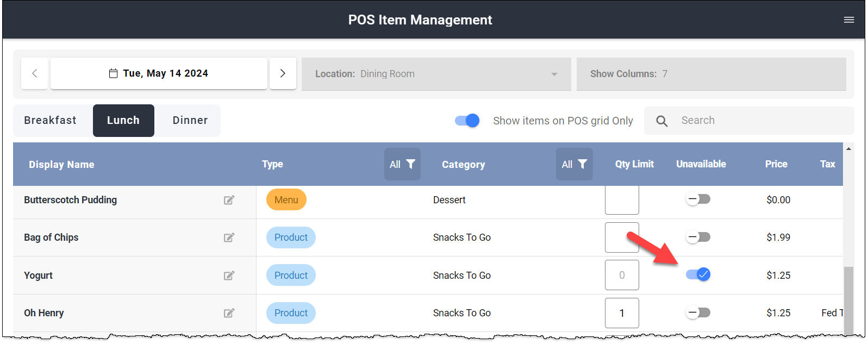Open Type column All filter
Image resolution: width=868 pixels, height=344 pixels.
pos(402,164)
